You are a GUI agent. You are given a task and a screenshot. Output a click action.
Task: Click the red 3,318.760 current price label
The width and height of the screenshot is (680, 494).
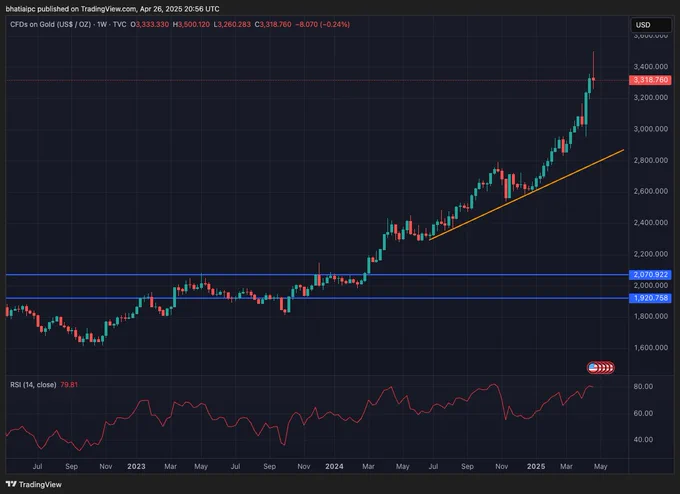tap(650, 80)
